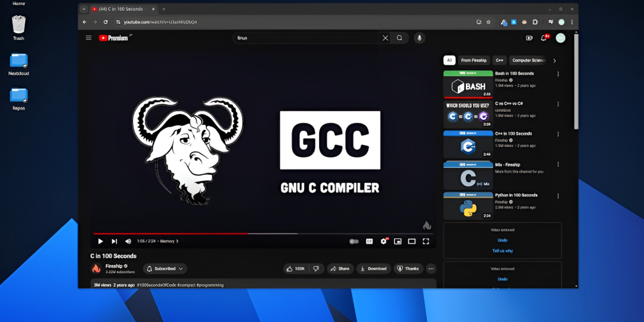Open more actions three-dot button

click(431, 268)
